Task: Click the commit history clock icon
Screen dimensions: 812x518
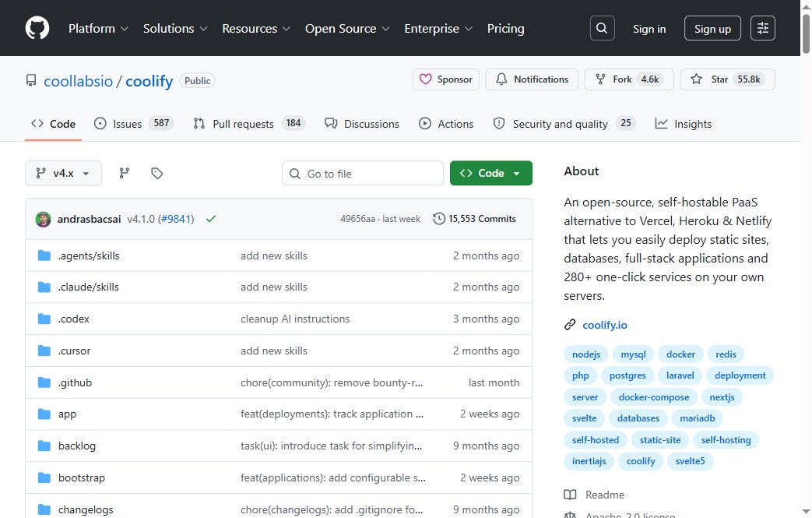Action: (438, 219)
